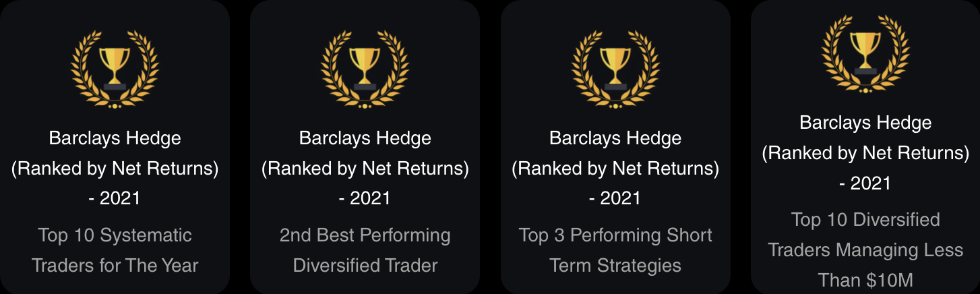Select Barclays Hedge title on Short Term Strategies card
The width and height of the screenshot is (980, 294).
615,139
